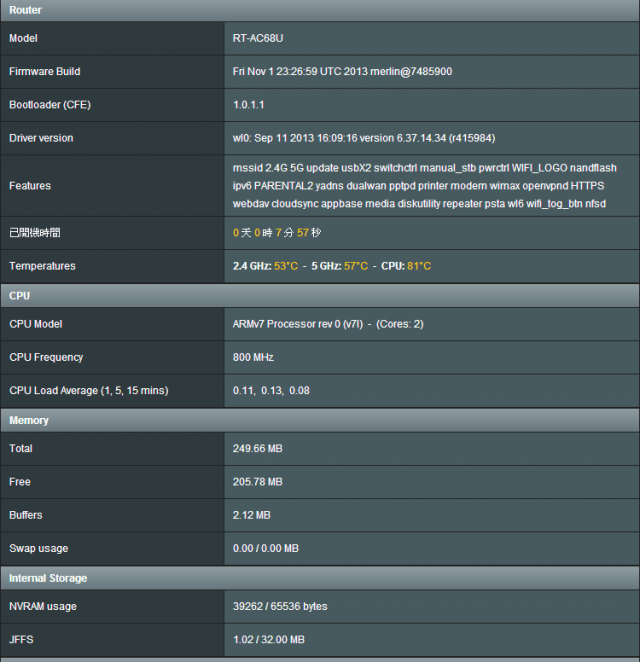Viewport: 640px width, 663px height.
Task: Select the 2.4 GHz temperature 53°C
Action: click(286, 266)
